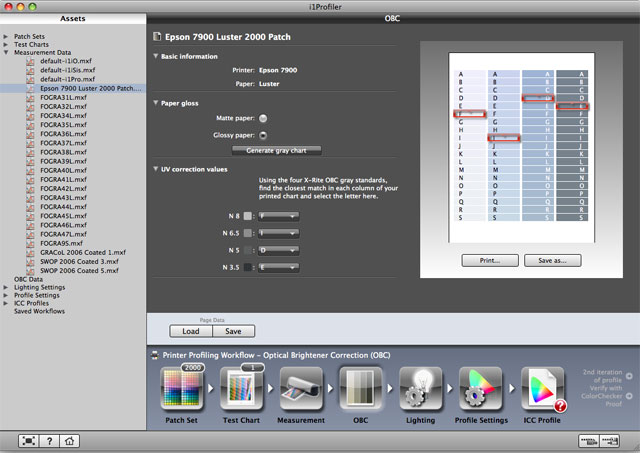Viewport: 640px width, 453px height.
Task: Click file icon of GRACoL 2006 Coated 1.mxf
Action: (30, 252)
